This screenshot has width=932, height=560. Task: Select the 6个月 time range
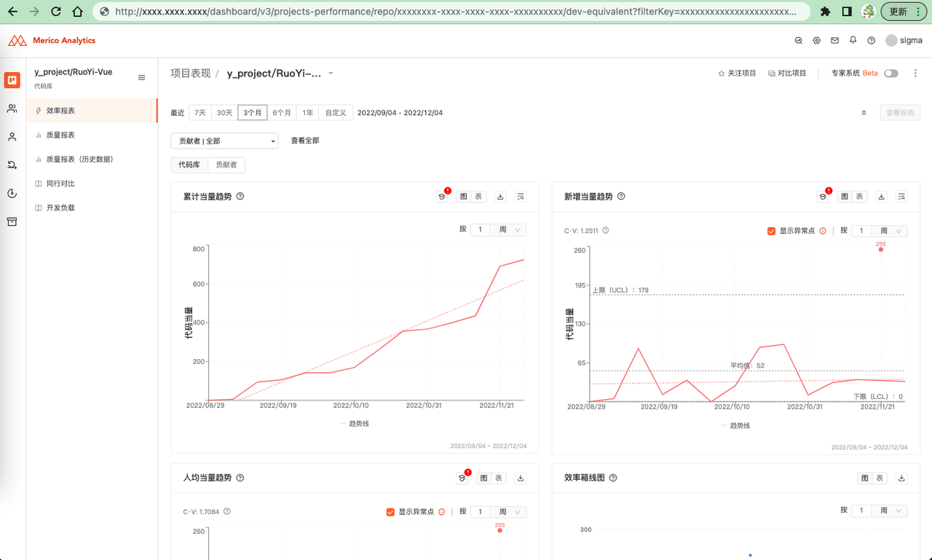pyautogui.click(x=282, y=113)
